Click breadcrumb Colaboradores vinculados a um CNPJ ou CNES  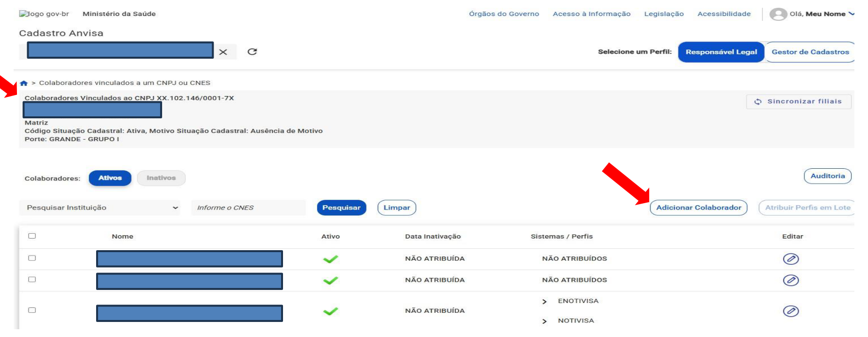coord(125,83)
